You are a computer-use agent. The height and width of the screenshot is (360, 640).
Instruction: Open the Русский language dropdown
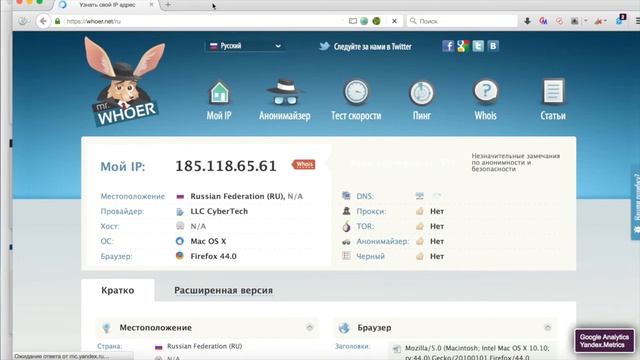click(245, 46)
